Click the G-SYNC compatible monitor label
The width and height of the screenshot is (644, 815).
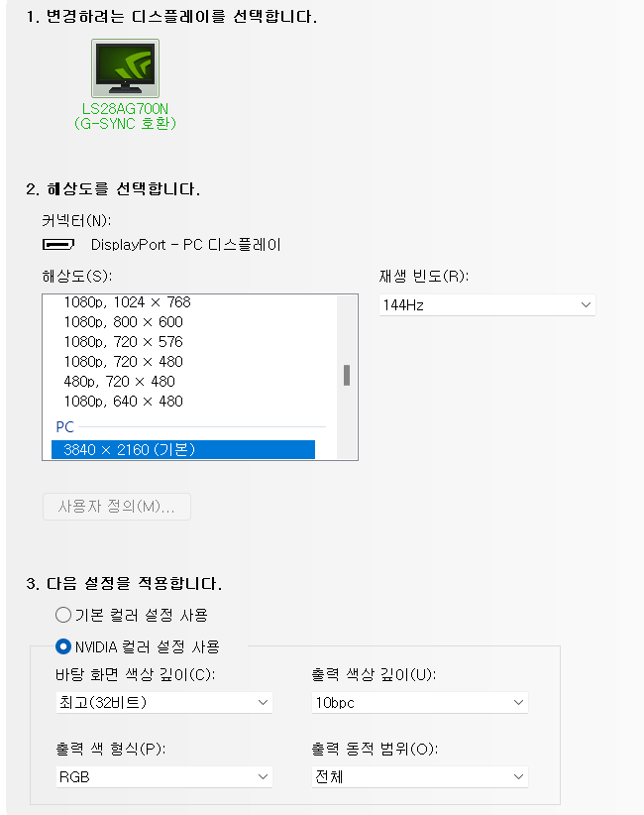click(x=125, y=124)
